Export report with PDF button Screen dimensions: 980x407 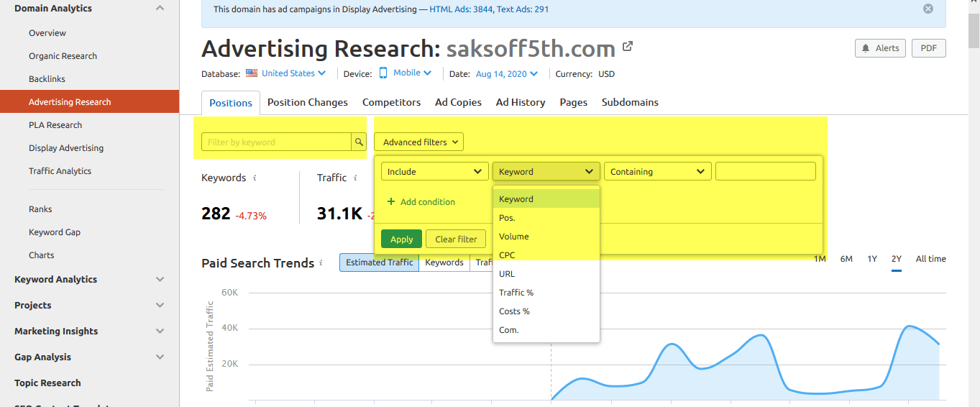coord(929,48)
